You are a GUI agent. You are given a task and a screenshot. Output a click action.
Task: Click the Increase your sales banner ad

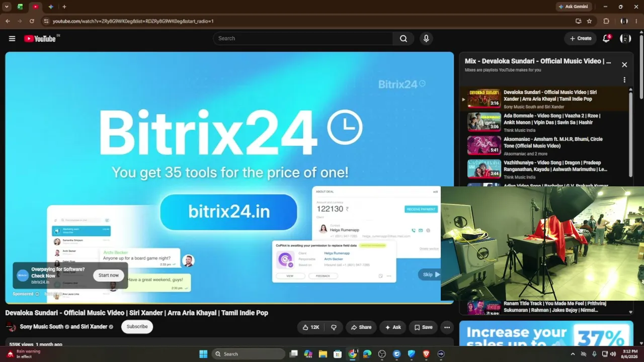[x=546, y=334]
